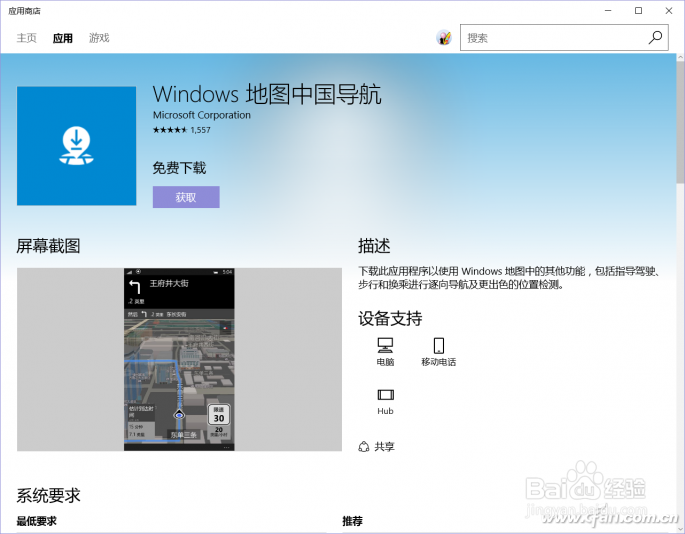This screenshot has width=685, height=534.
Task: Click the description paragraph text
Action: point(509,278)
